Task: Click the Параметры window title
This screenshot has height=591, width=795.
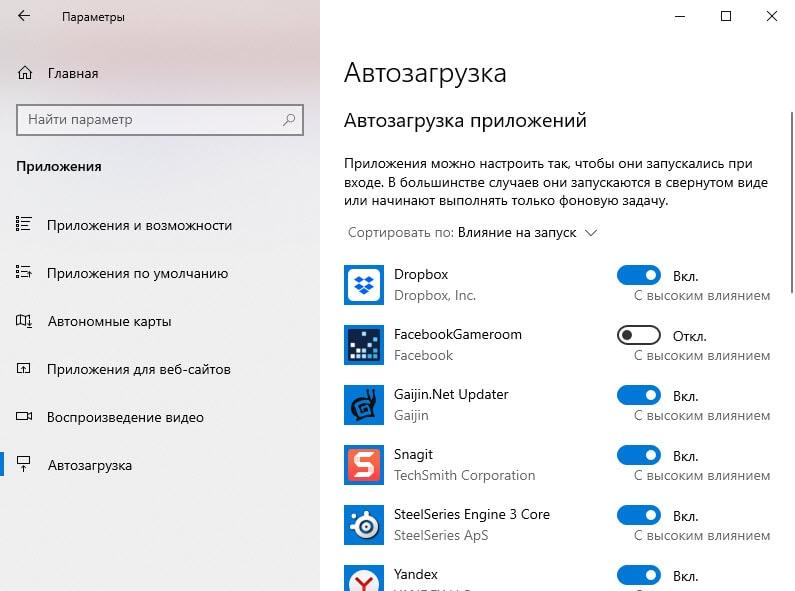Action: 93,17
